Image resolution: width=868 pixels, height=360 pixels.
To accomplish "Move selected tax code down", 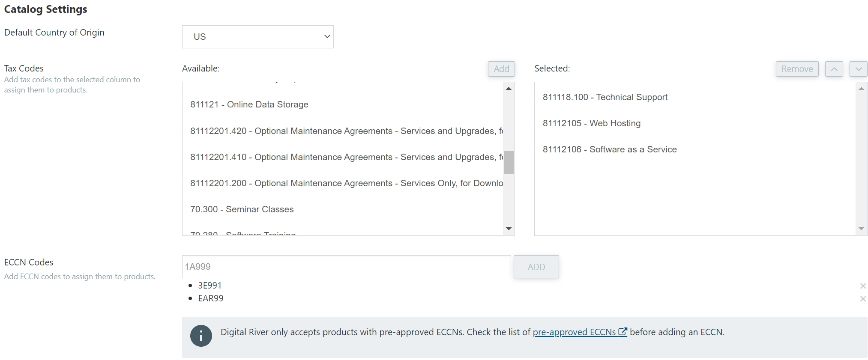I will click(x=858, y=69).
